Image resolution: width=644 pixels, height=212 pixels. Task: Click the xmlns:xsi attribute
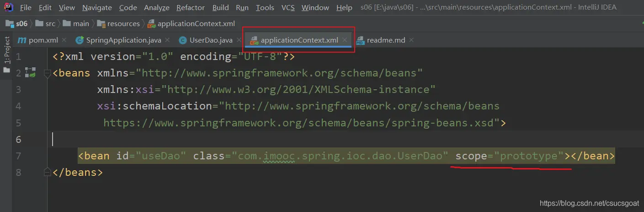(266, 90)
